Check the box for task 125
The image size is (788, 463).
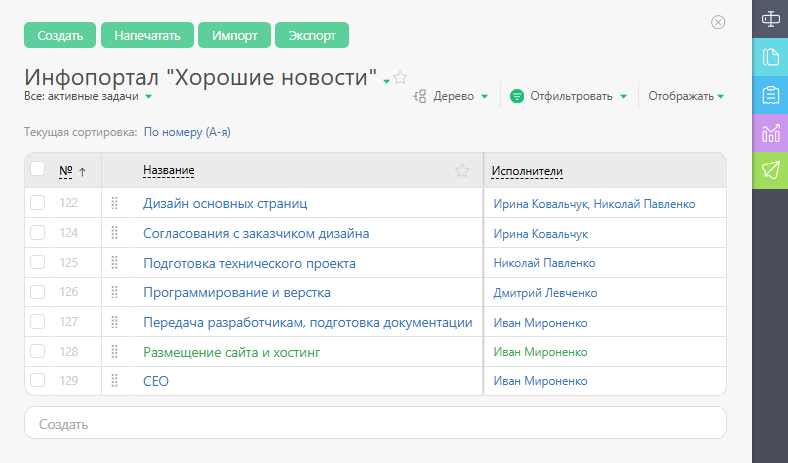coord(37,262)
